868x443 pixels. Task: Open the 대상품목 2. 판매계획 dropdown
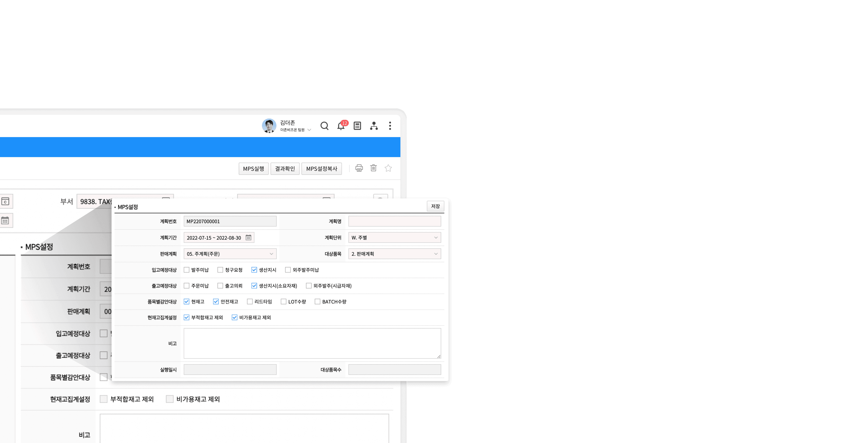pos(395,254)
